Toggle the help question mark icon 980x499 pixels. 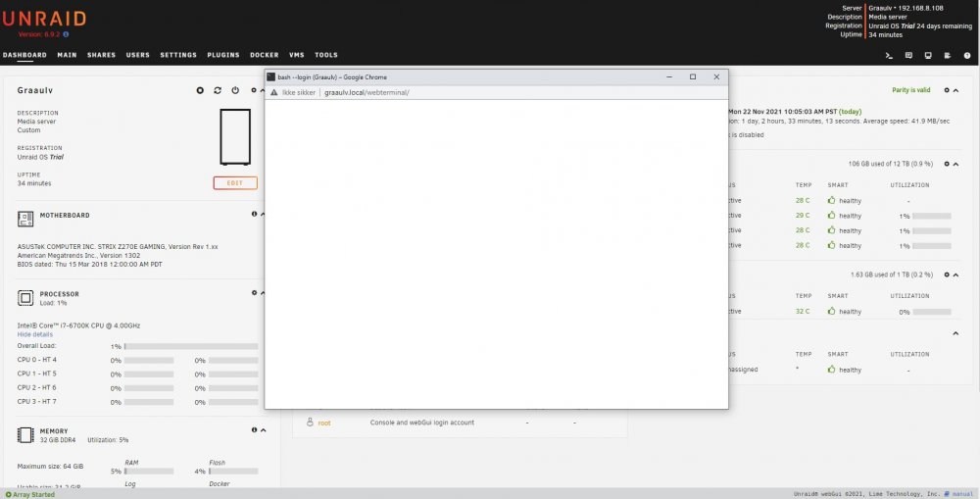967,56
